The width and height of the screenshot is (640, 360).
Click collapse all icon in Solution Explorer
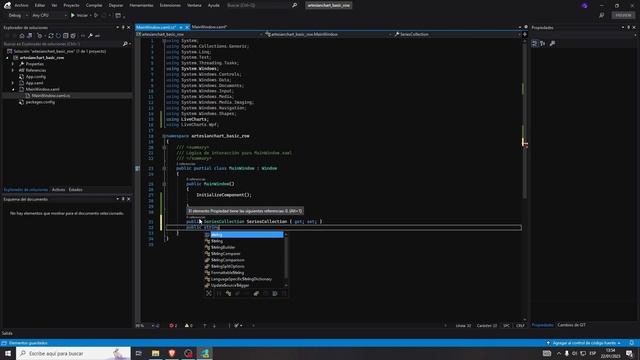click(66, 36)
